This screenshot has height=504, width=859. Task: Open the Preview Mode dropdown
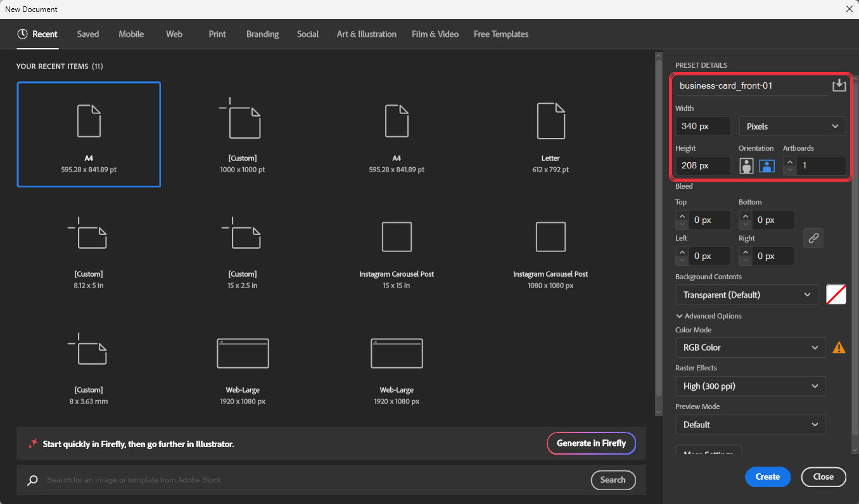[751, 424]
